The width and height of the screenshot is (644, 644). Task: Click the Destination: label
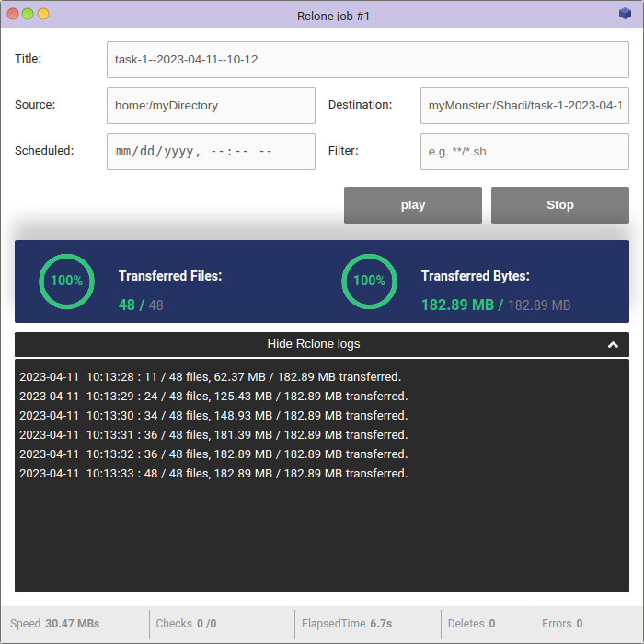click(360, 105)
